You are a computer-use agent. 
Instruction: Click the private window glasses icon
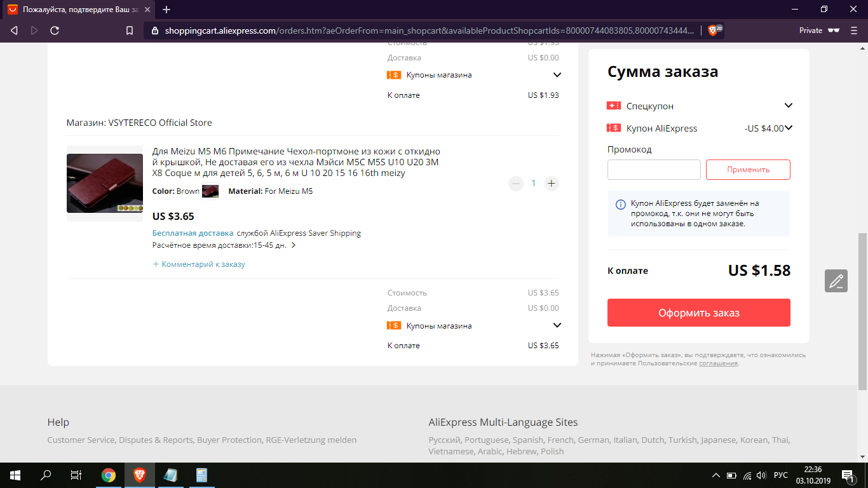(834, 30)
